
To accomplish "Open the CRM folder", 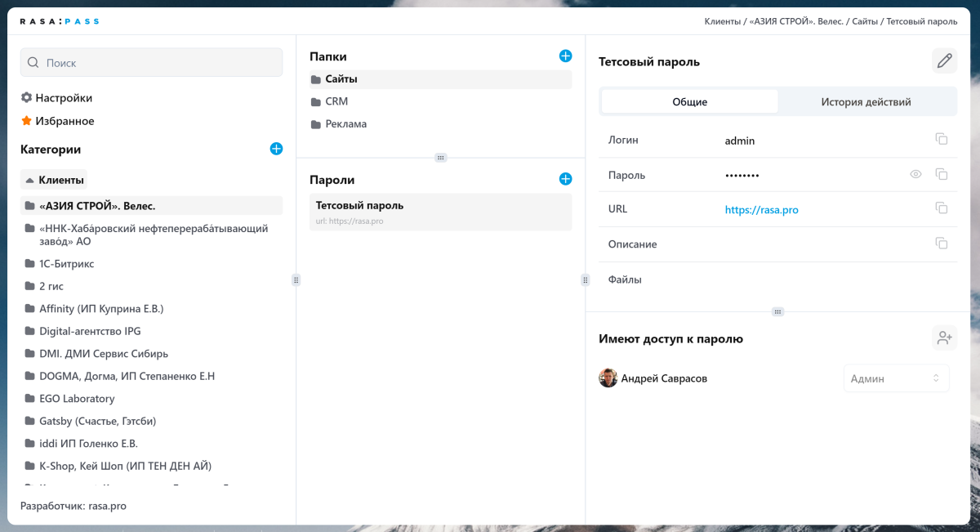I will coord(336,102).
